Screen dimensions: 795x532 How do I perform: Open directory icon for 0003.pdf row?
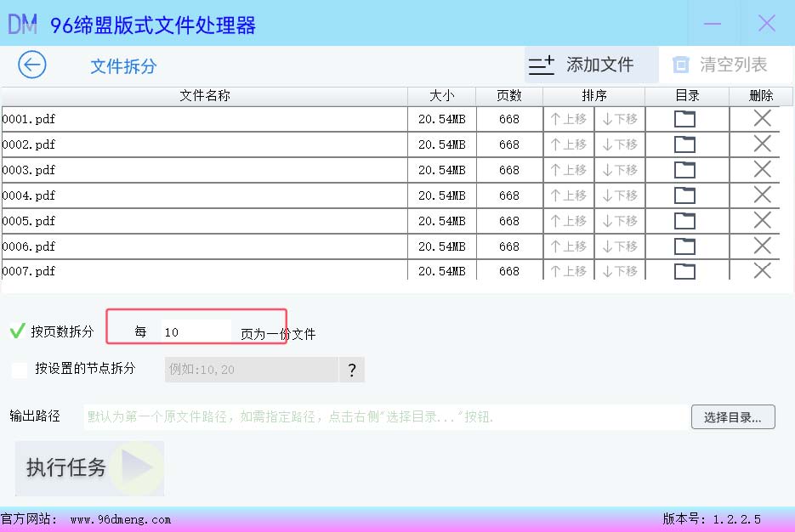[684, 170]
